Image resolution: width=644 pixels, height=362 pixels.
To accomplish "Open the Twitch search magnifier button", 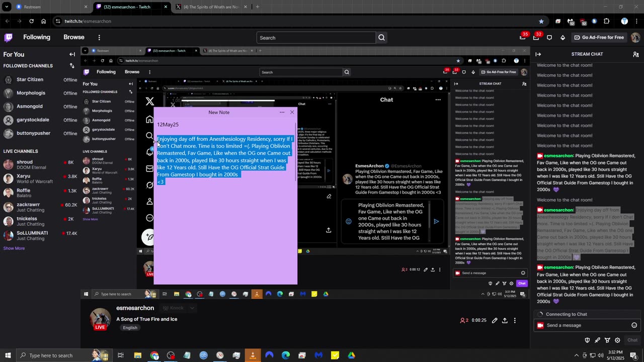I will pos(381,38).
